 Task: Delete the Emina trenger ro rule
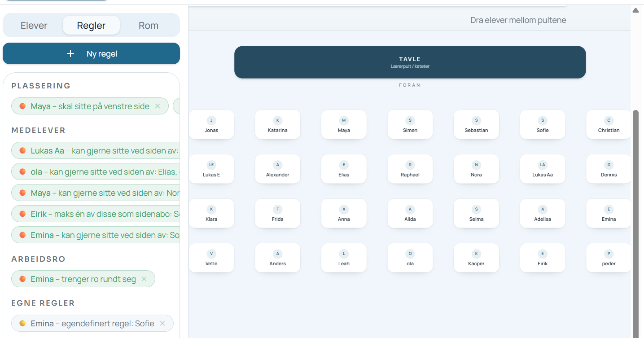tap(144, 279)
